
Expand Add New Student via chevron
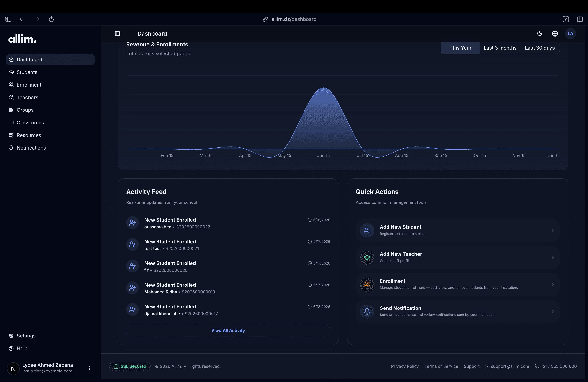(552, 230)
